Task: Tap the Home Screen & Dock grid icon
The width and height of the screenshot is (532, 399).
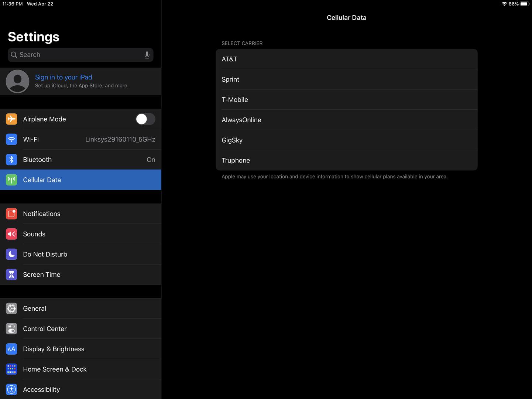Action: (11, 369)
